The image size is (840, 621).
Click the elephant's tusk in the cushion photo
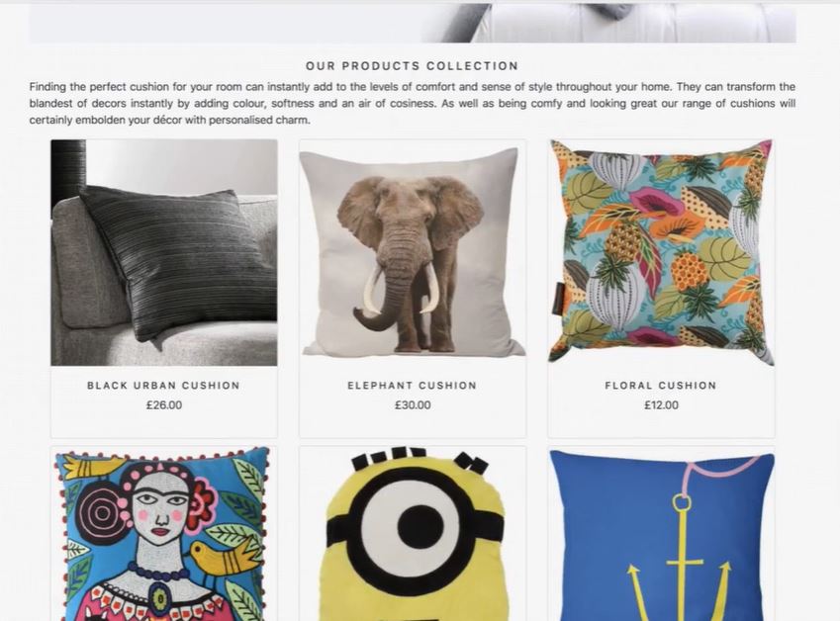[x=373, y=292]
